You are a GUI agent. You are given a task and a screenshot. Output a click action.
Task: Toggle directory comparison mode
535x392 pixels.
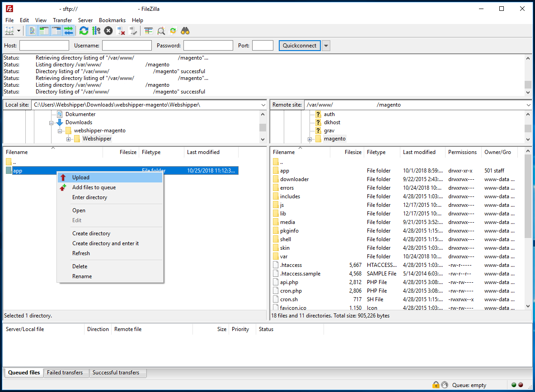click(160, 30)
